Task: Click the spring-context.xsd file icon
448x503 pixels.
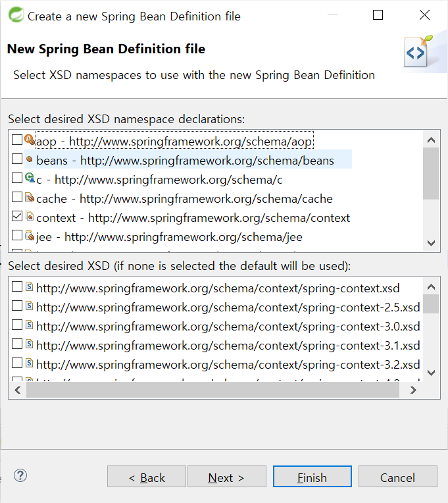Action: pos(30,286)
